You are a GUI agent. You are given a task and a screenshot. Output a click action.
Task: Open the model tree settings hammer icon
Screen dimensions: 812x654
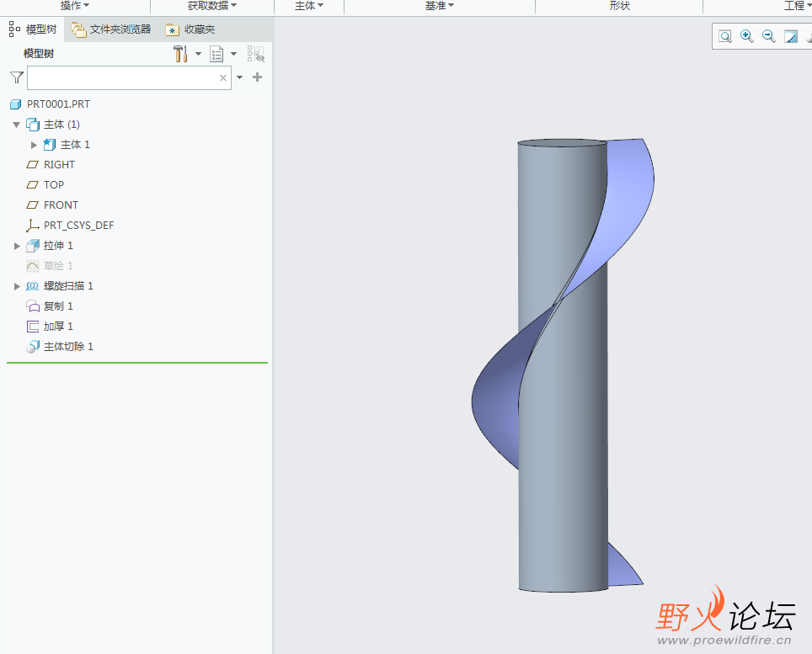click(180, 54)
